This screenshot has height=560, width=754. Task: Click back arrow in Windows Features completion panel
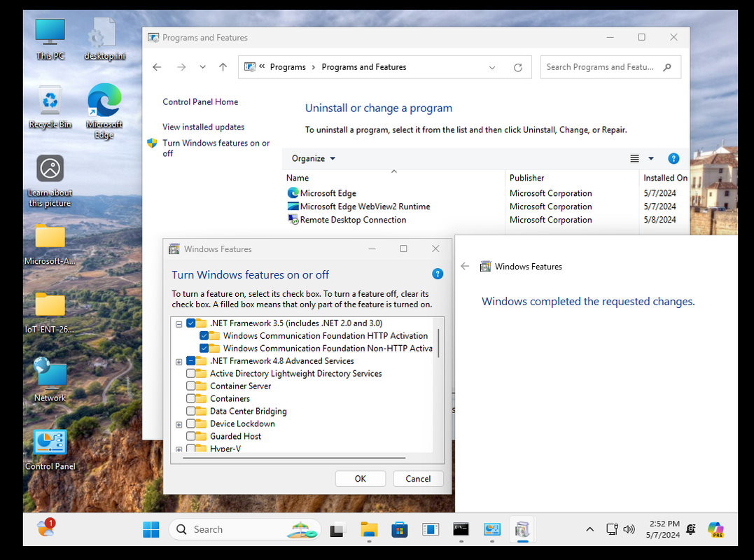click(x=465, y=266)
